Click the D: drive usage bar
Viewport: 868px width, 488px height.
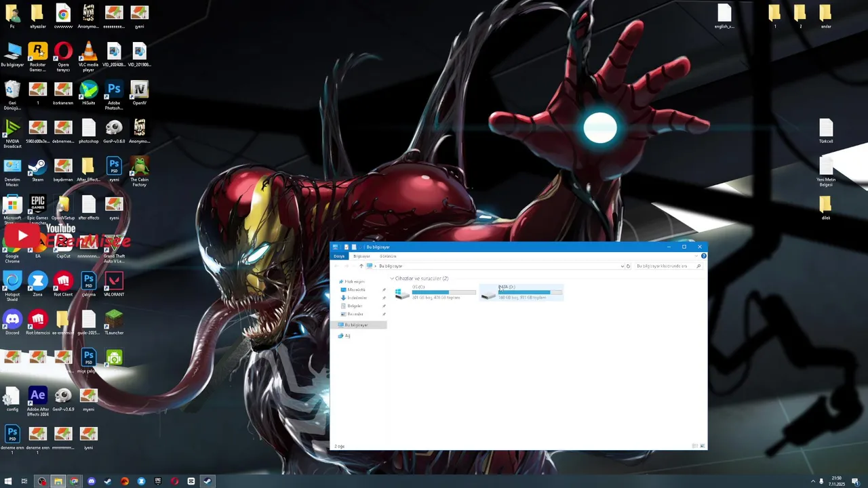pyautogui.click(x=530, y=292)
